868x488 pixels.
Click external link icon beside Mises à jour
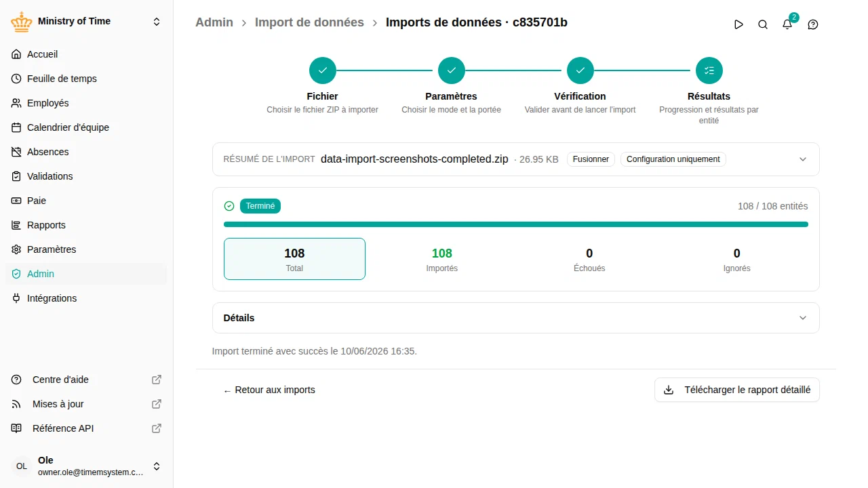coord(157,404)
